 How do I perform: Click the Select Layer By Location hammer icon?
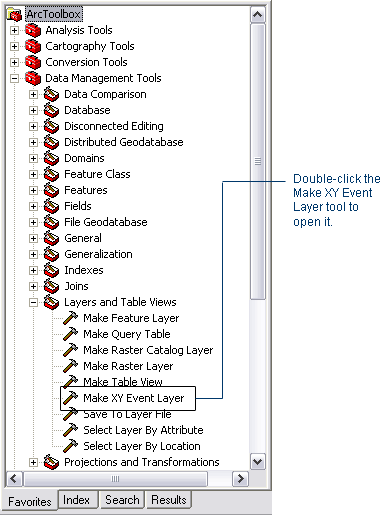point(70,446)
